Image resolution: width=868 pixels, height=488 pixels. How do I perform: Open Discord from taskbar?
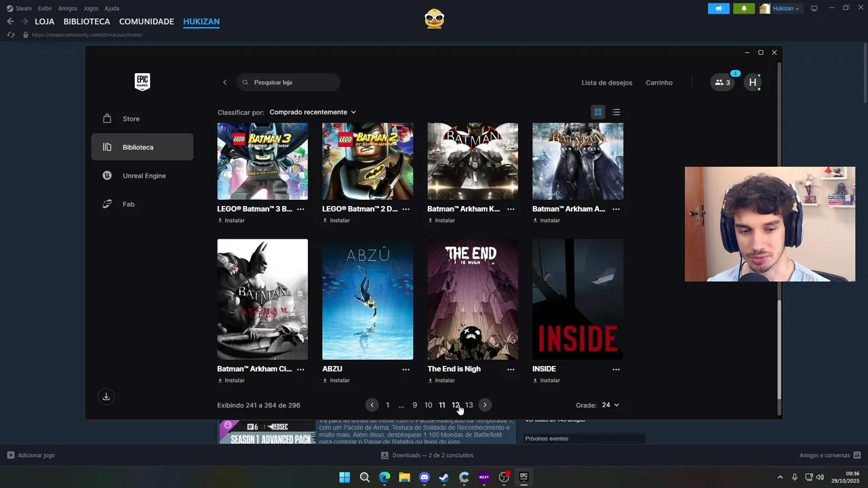pos(425,477)
